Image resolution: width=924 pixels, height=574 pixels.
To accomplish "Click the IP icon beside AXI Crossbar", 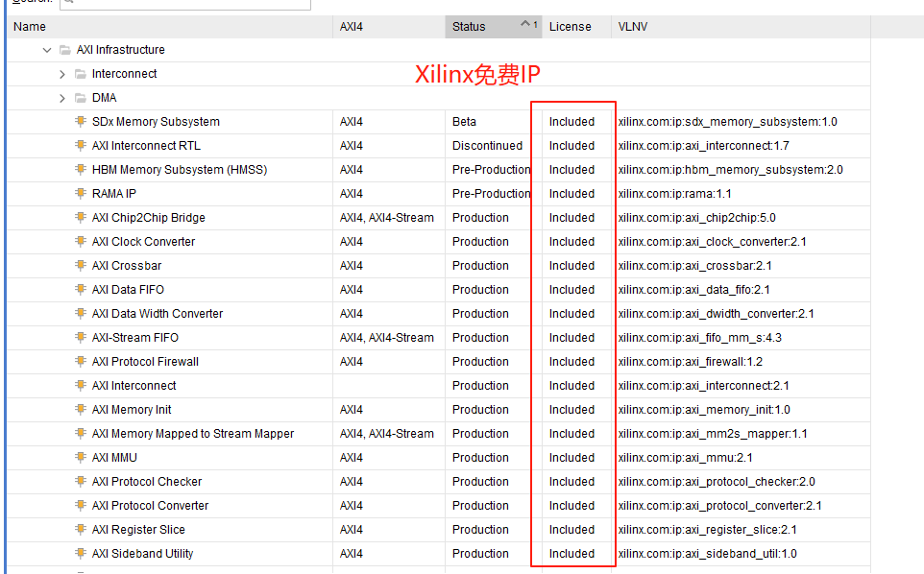I will (x=81, y=265).
